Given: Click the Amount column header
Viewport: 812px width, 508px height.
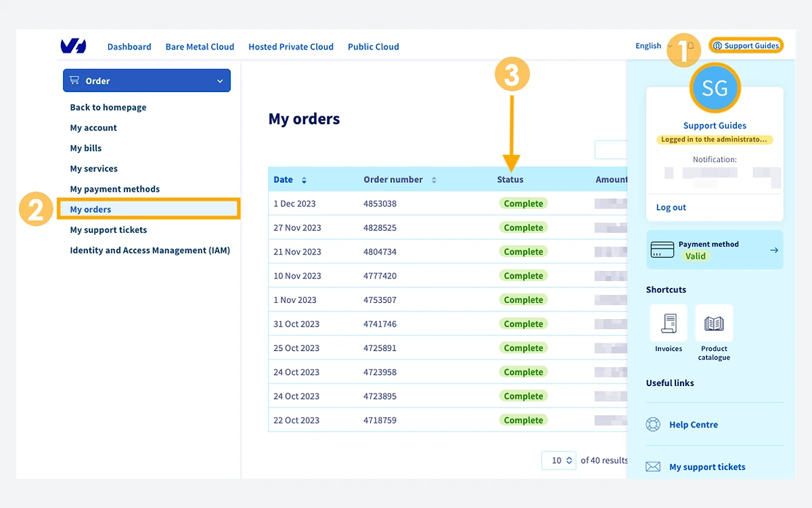Looking at the screenshot, I should point(612,179).
